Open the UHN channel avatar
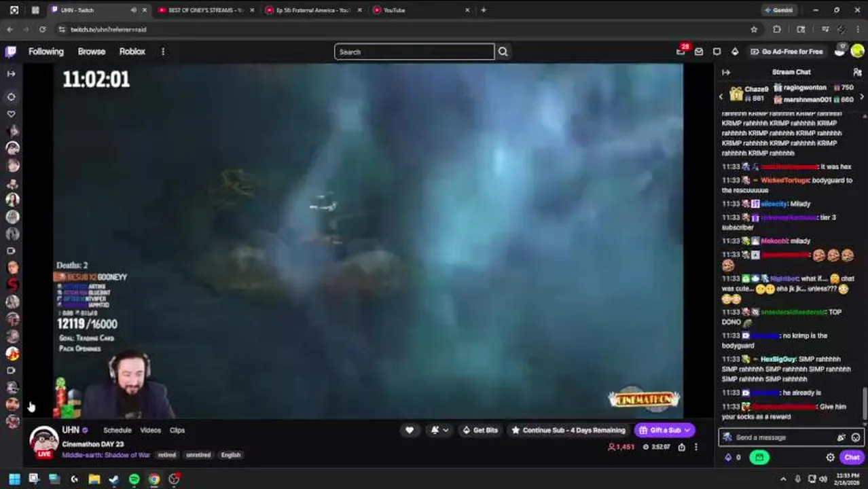The height and width of the screenshot is (489, 868). click(44, 441)
